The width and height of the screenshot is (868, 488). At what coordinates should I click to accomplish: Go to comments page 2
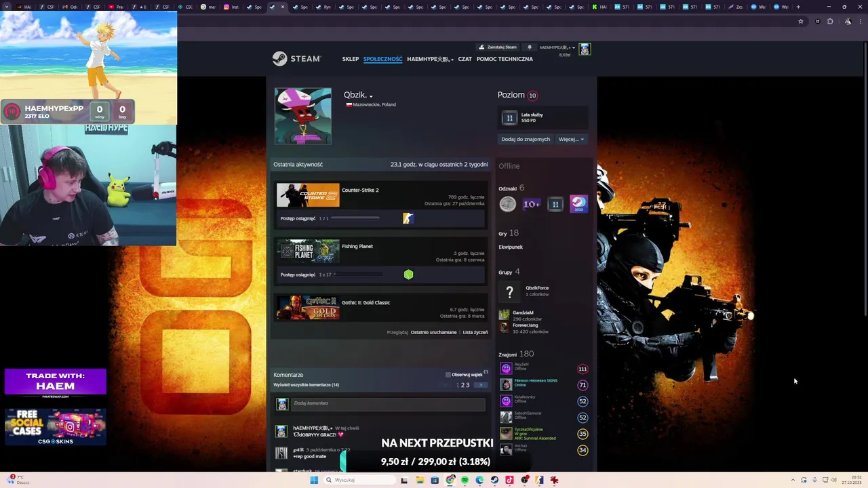pos(462,385)
